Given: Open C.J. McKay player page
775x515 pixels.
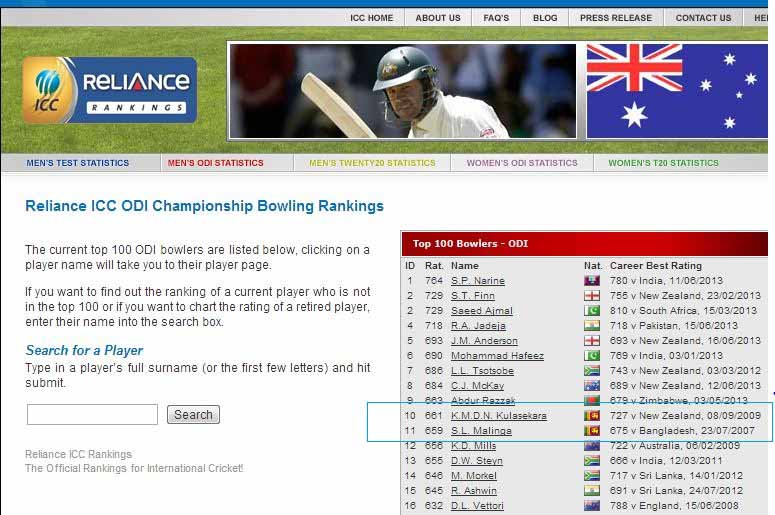Looking at the screenshot, I should pyautogui.click(x=477, y=386).
